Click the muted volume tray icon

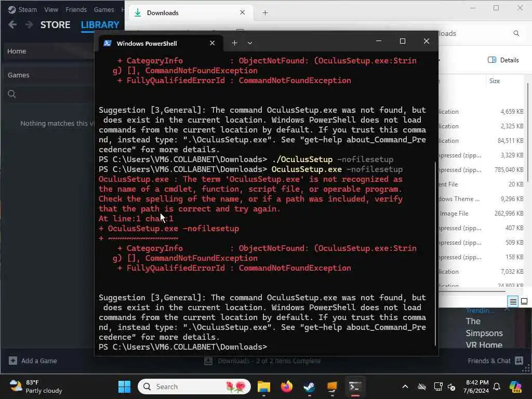451,387
